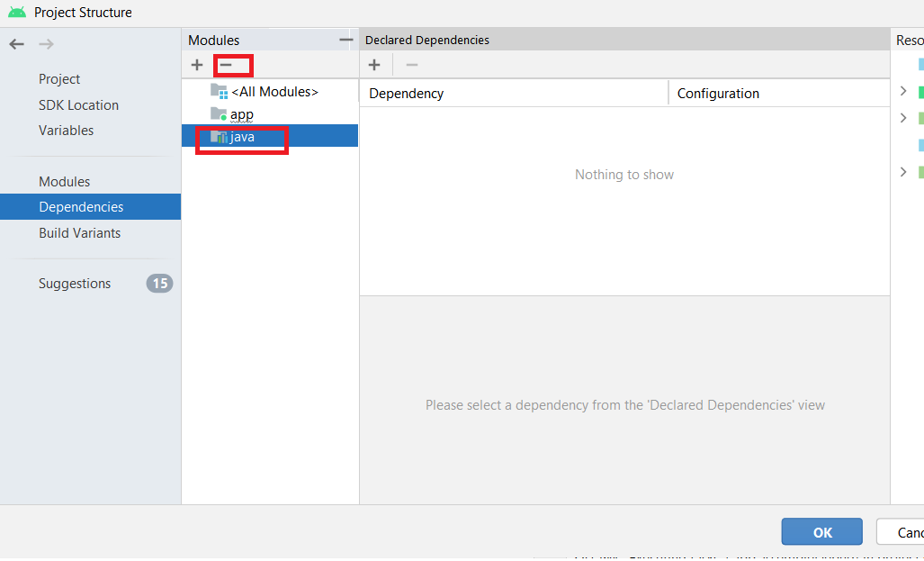
Task: Open Suggestions with 15 badge
Action: click(75, 284)
